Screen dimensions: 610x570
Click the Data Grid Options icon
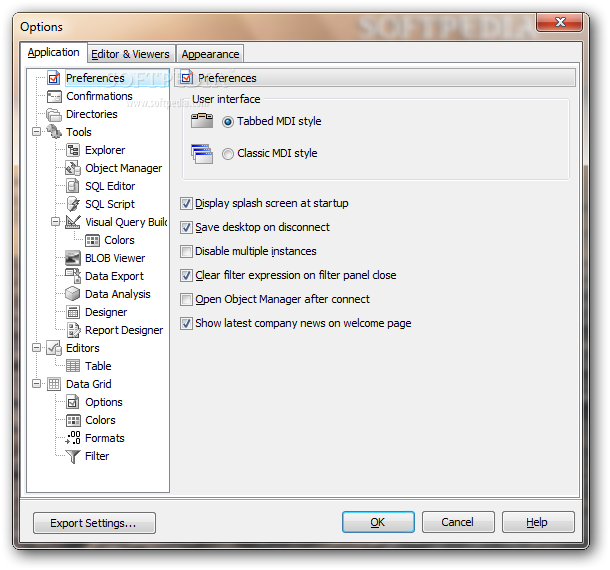click(x=73, y=402)
